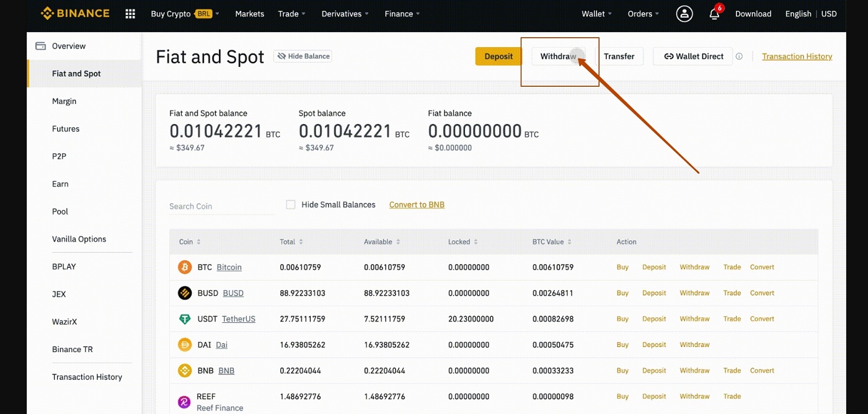Click the DAI coin icon
Image resolution: width=868 pixels, height=414 pixels.
click(185, 345)
